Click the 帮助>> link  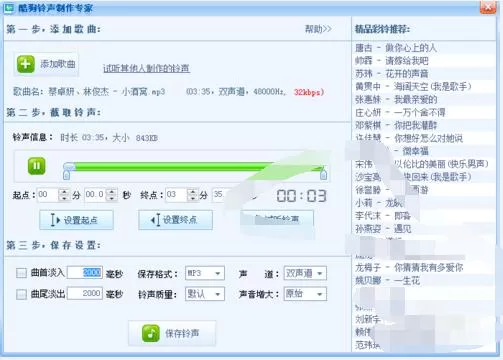(318, 29)
